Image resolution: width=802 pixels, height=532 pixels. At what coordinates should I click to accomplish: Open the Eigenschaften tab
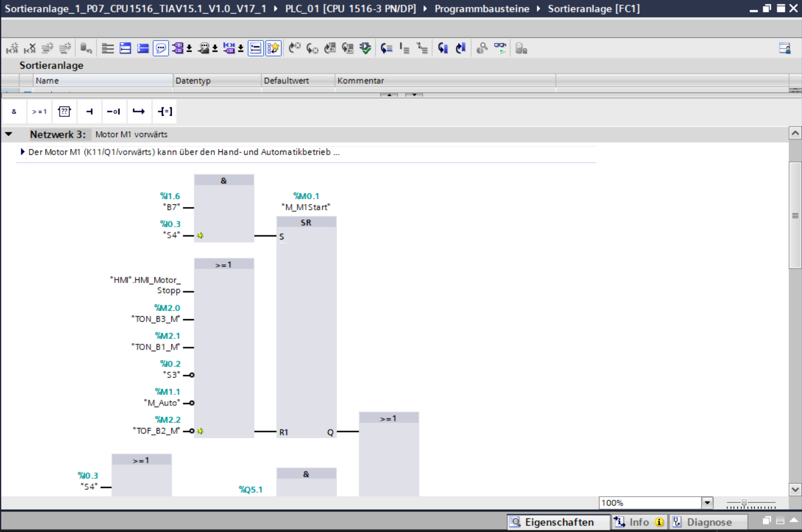558,522
